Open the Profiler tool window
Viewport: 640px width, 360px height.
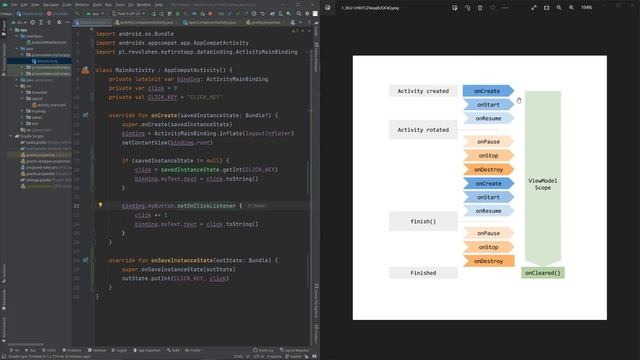point(193,350)
